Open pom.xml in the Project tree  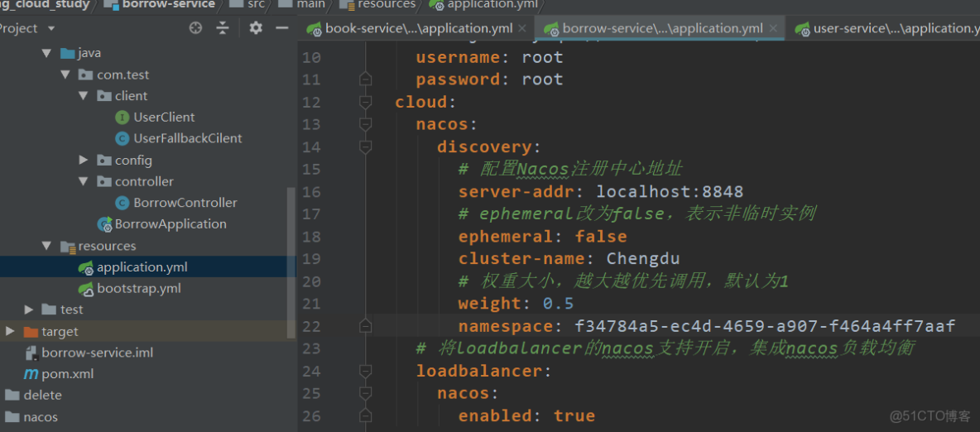[68, 375]
